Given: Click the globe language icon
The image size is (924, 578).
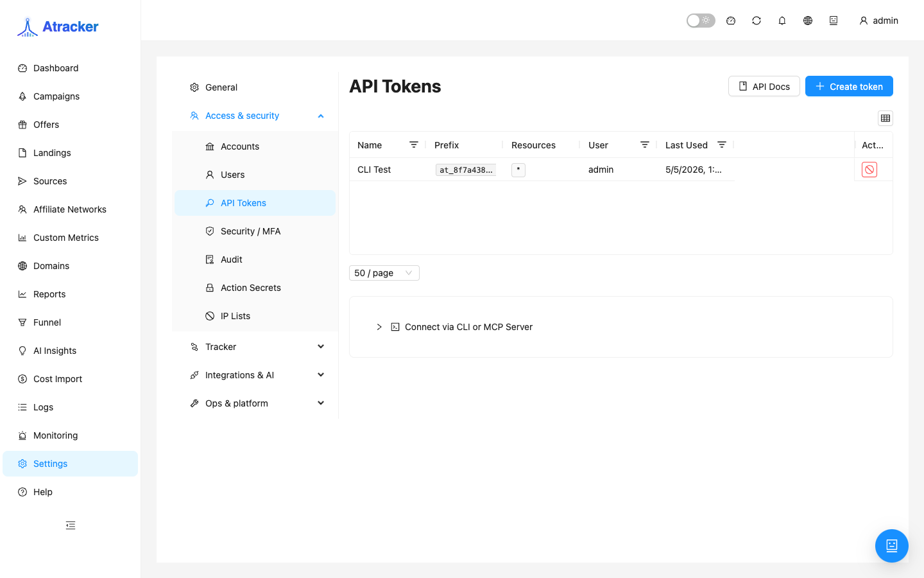Looking at the screenshot, I should click(808, 21).
